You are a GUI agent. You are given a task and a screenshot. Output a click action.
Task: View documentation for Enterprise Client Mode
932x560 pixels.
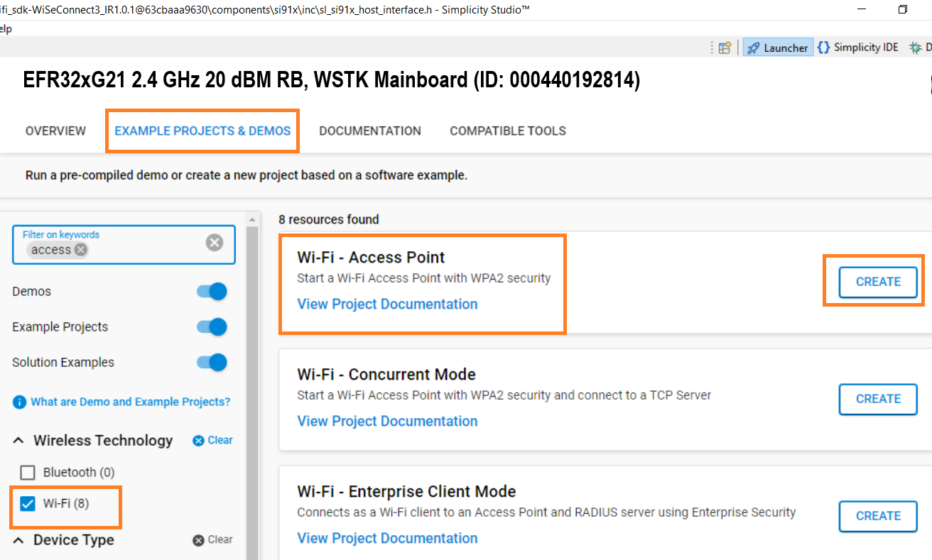point(387,538)
